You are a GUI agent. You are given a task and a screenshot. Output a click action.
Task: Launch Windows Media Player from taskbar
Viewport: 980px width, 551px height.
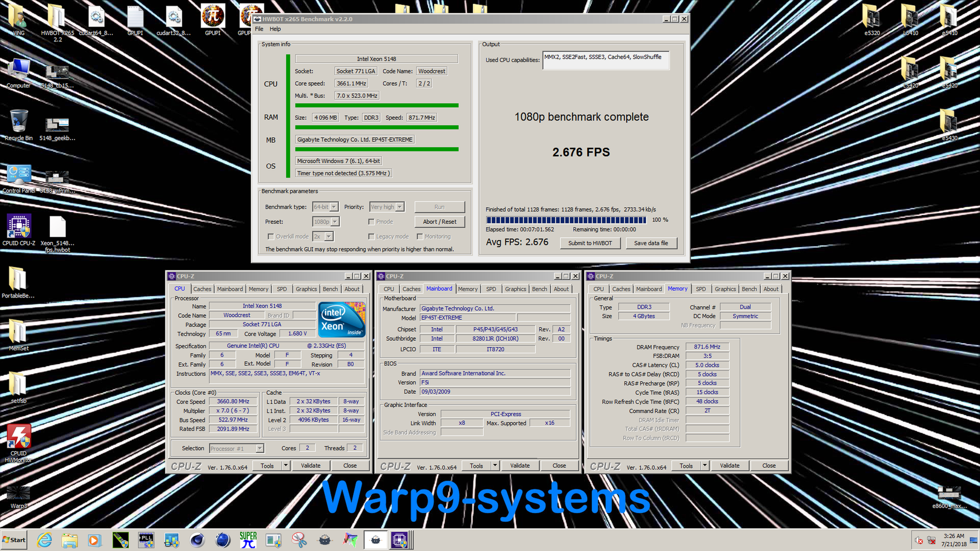click(x=94, y=540)
